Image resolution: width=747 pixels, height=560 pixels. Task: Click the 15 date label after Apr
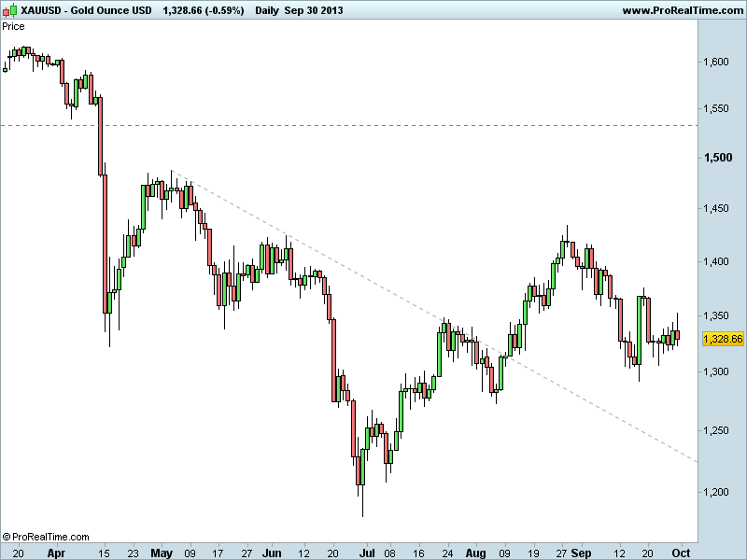(x=104, y=553)
